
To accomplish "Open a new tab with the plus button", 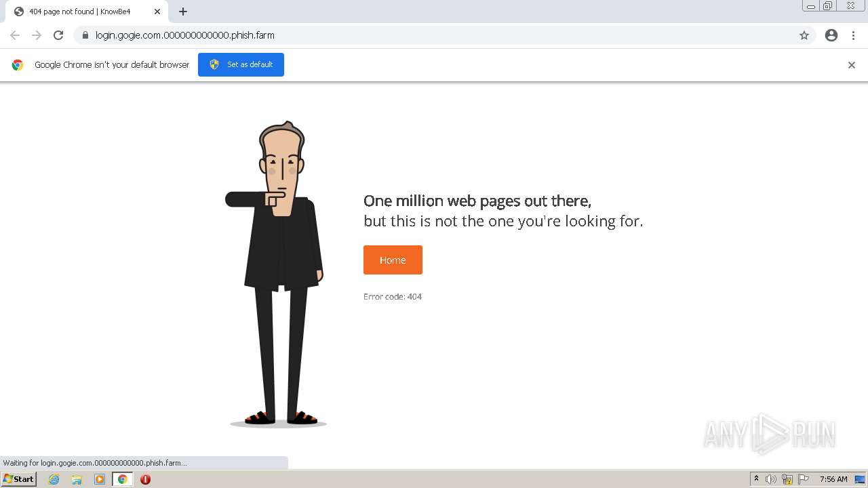I will pos(183,12).
